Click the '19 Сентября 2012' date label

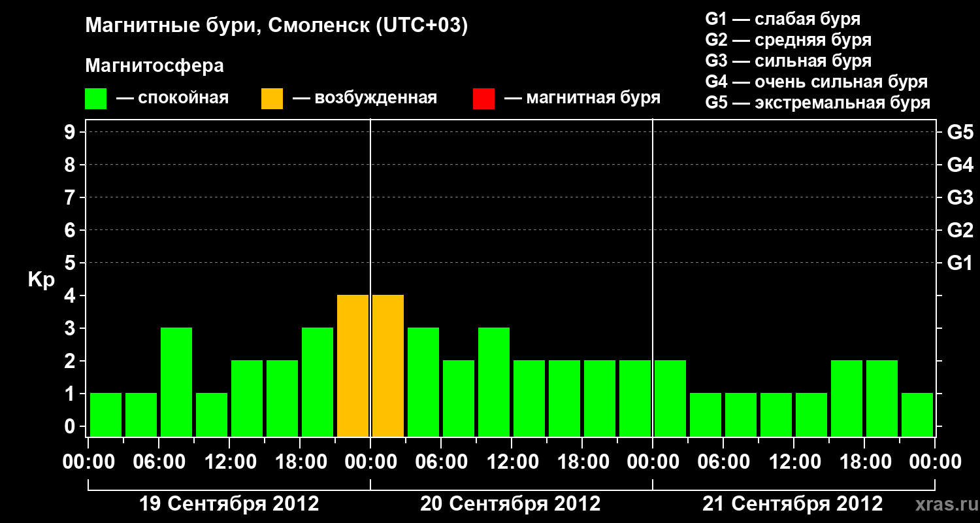229,503
